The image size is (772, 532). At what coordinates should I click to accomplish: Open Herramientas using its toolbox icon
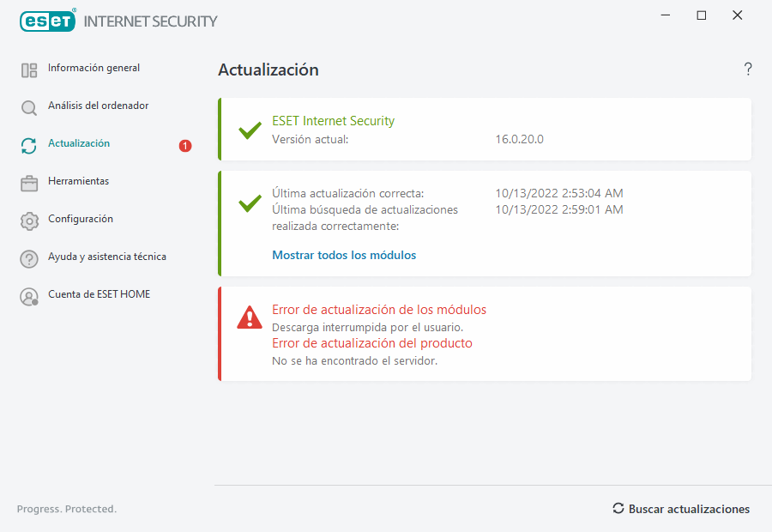pos(28,181)
